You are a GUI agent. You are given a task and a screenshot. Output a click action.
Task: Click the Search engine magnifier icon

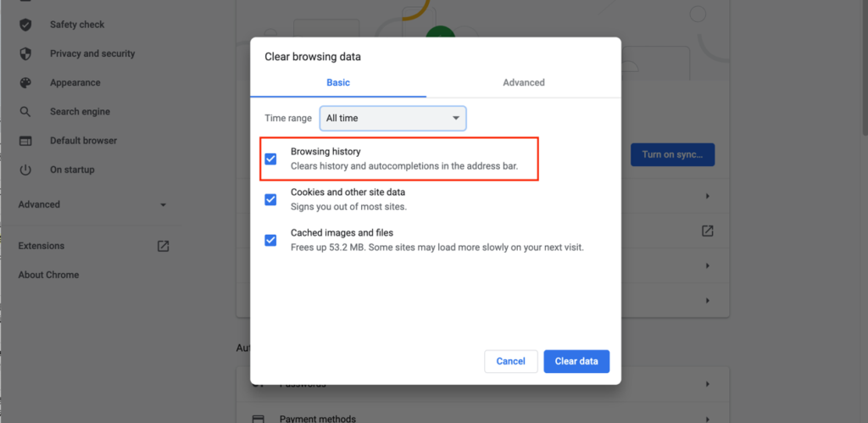click(25, 112)
